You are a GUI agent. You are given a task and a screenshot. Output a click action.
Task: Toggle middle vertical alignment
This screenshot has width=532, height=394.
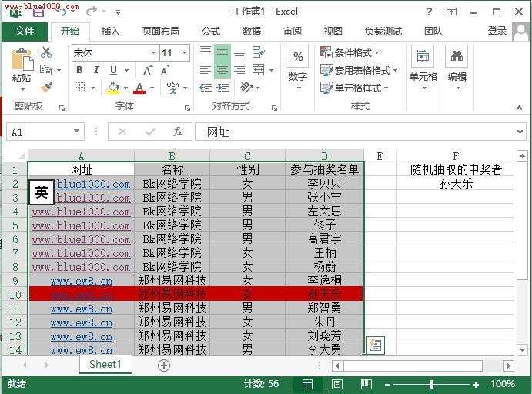click(223, 52)
